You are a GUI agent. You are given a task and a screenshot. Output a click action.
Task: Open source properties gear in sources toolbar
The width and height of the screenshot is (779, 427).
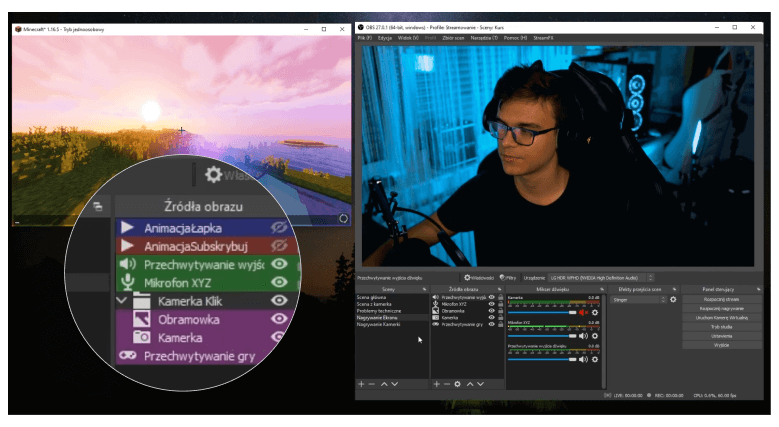457,384
